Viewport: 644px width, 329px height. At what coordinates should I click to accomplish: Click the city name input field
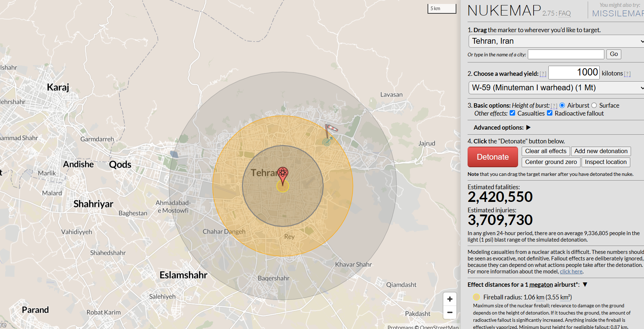click(x=566, y=54)
